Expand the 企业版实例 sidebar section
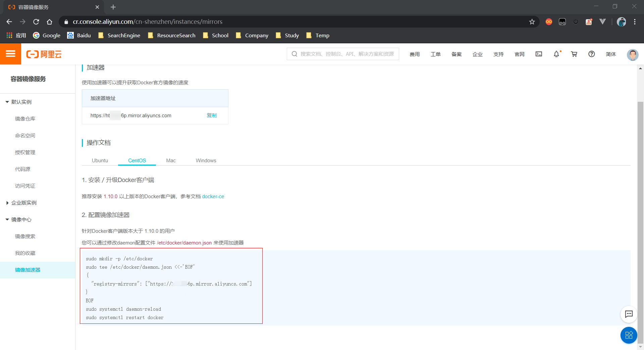644x350 pixels. (x=21, y=203)
